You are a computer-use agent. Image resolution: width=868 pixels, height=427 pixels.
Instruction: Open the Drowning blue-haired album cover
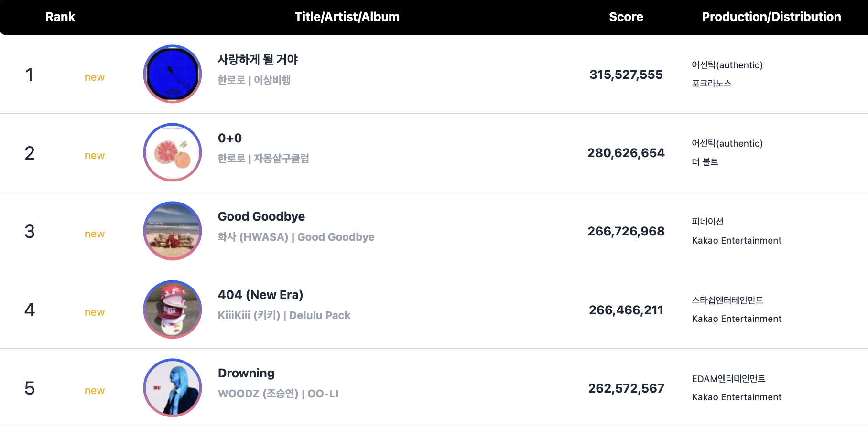click(173, 388)
